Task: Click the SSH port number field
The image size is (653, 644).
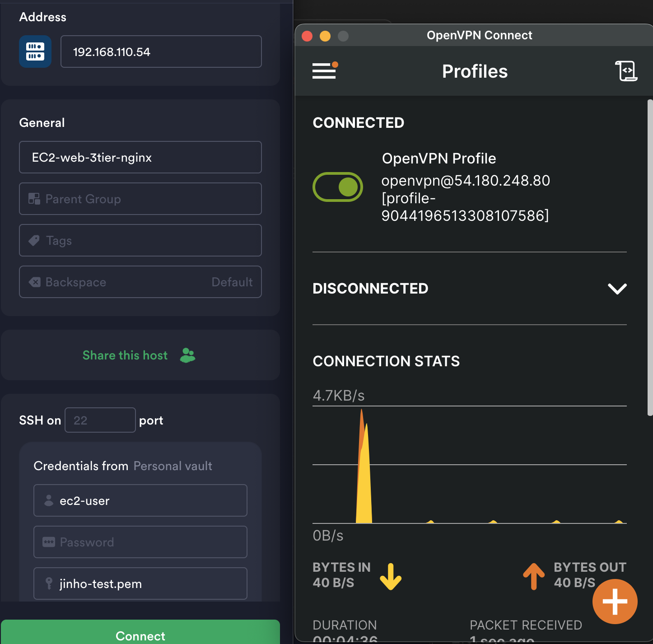Action: 100,420
